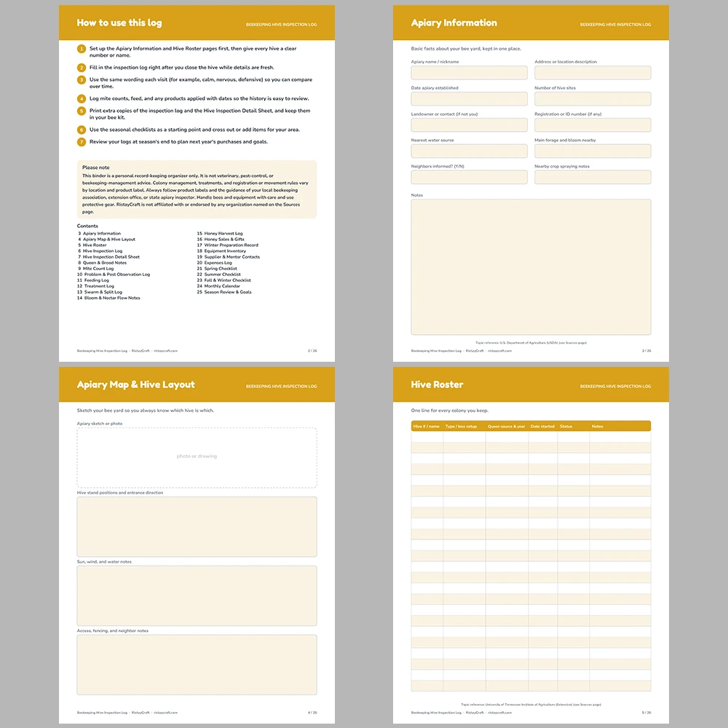Image resolution: width=728 pixels, height=728 pixels.
Task: Select contents entry '3 Apiary Information'
Action: pyautogui.click(x=99, y=234)
